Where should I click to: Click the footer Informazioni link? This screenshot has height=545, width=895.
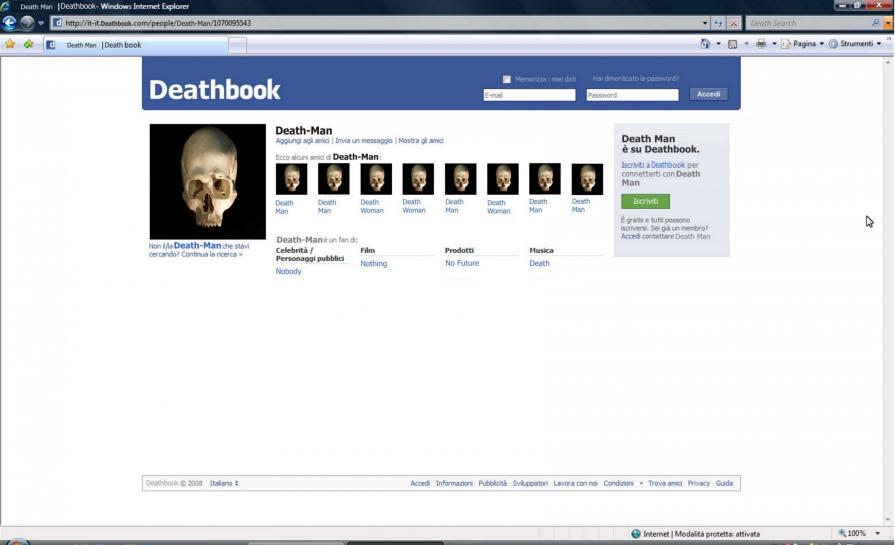pos(454,483)
